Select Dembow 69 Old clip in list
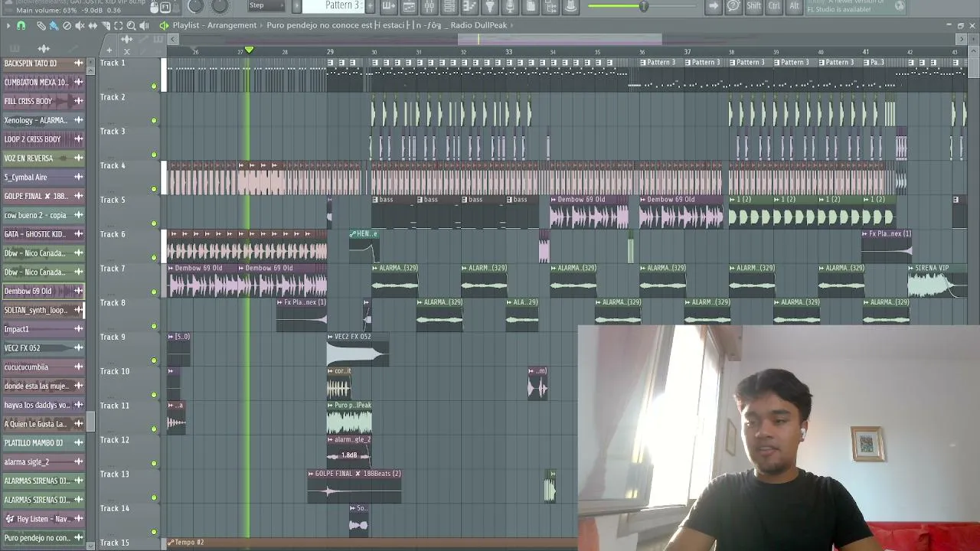Screen dimensions: 980x551 (x=43, y=292)
